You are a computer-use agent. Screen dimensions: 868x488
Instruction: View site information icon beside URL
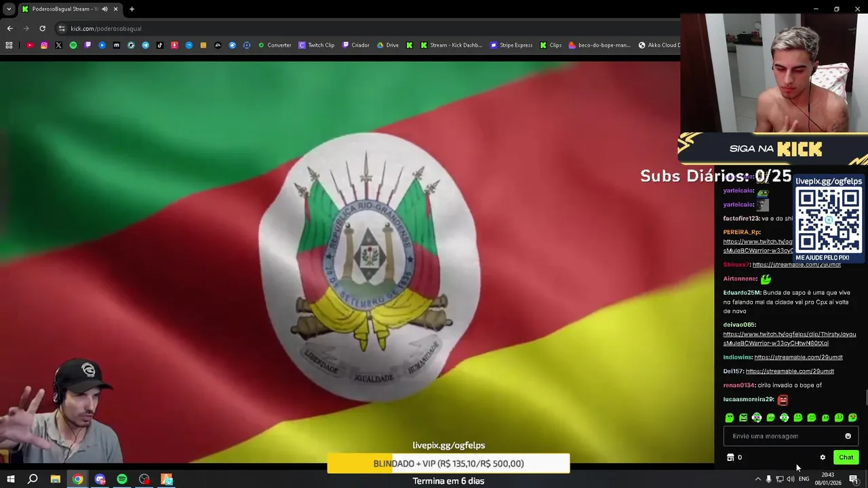click(x=62, y=28)
